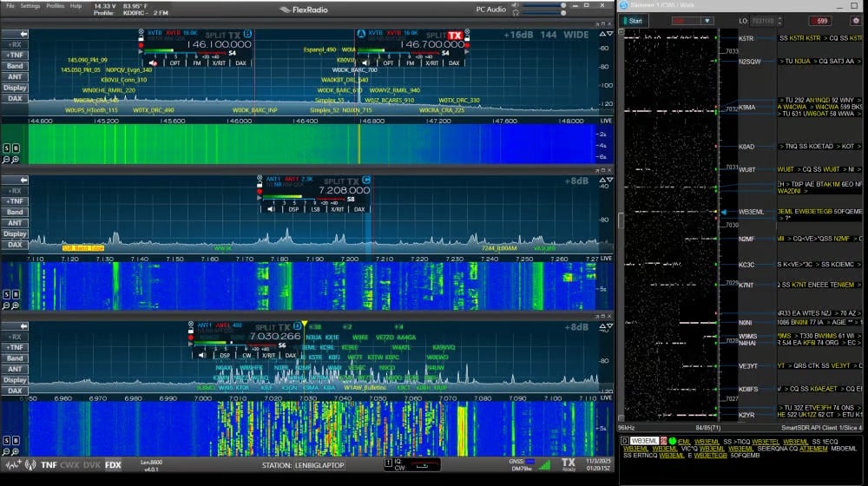The image size is (868, 486).
Task: Click the TNF icon in bottom status bar
Action: 49,464
